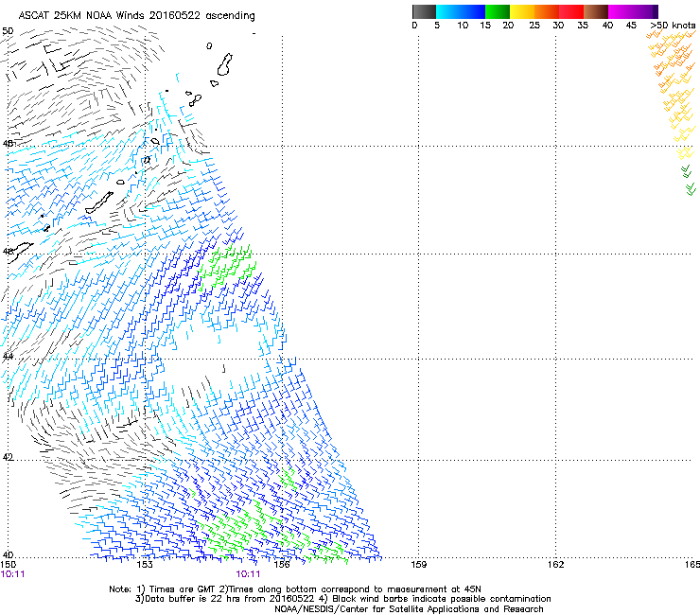
Task: Click the cyan-blue 5-15 knots color segment
Action: point(461,11)
